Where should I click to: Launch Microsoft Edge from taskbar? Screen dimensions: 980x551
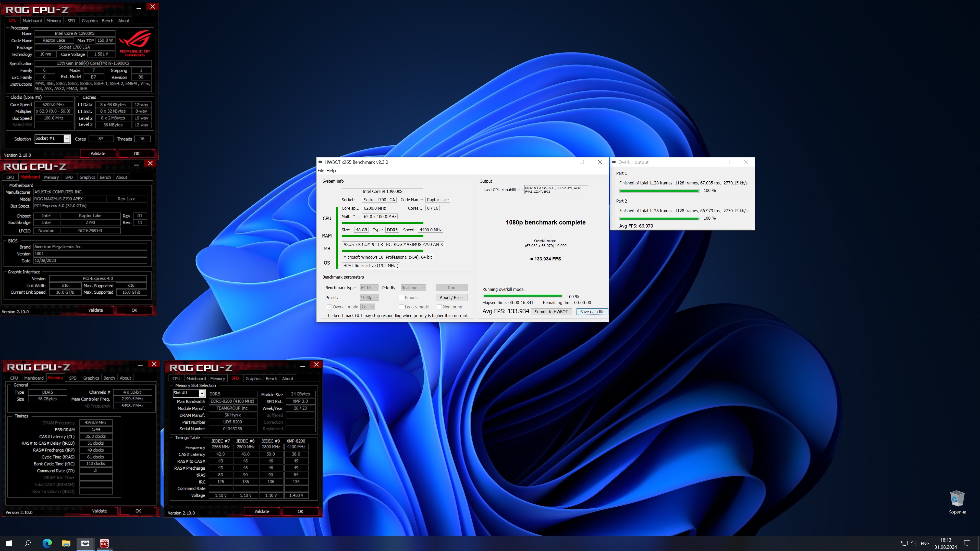click(x=47, y=543)
